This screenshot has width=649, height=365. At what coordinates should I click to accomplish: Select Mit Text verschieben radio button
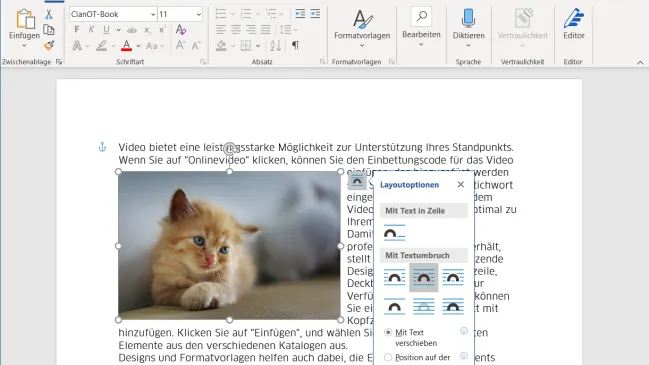388,332
